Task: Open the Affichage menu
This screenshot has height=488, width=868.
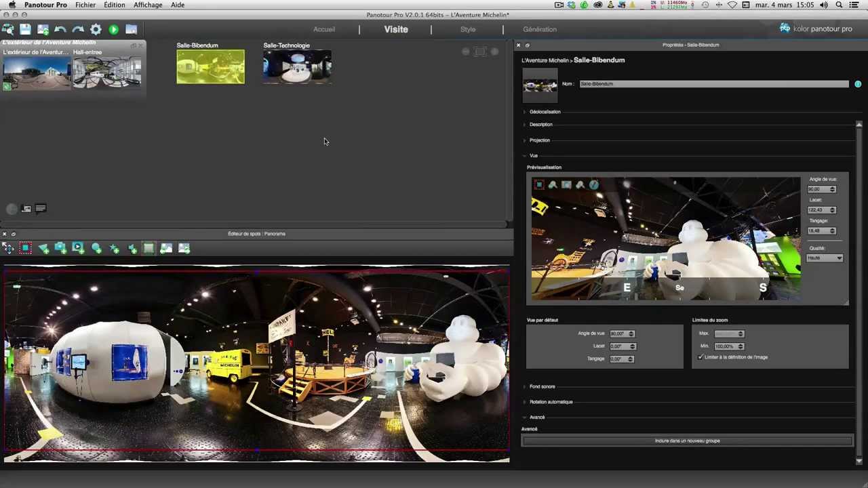Action: (148, 5)
